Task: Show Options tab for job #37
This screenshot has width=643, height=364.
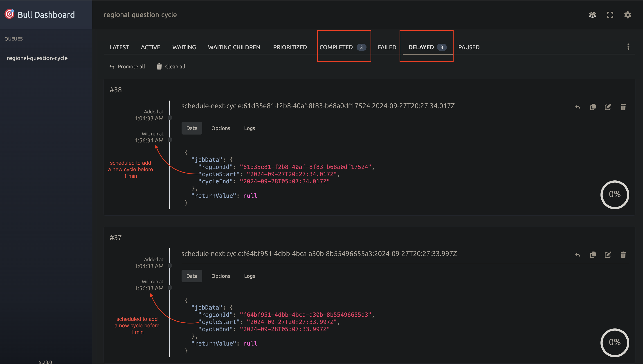Action: [x=220, y=276]
